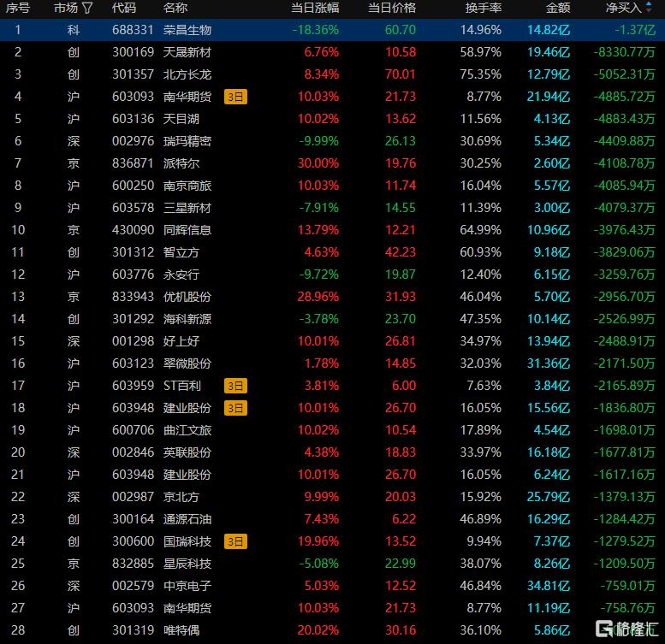This screenshot has width=665, height=644.
Task: Click the 75.35% turnover value
Action: point(480,74)
